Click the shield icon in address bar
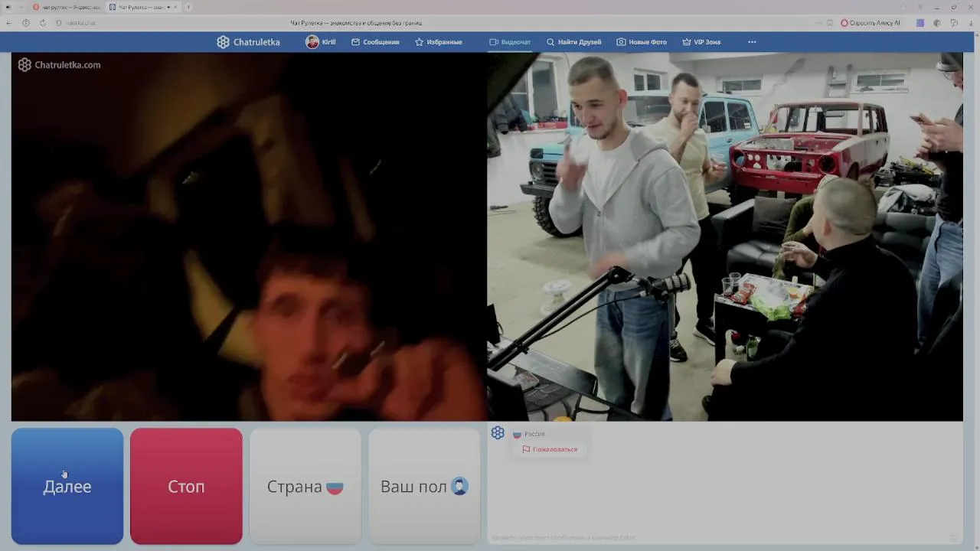This screenshot has width=980, height=551. 59,23
